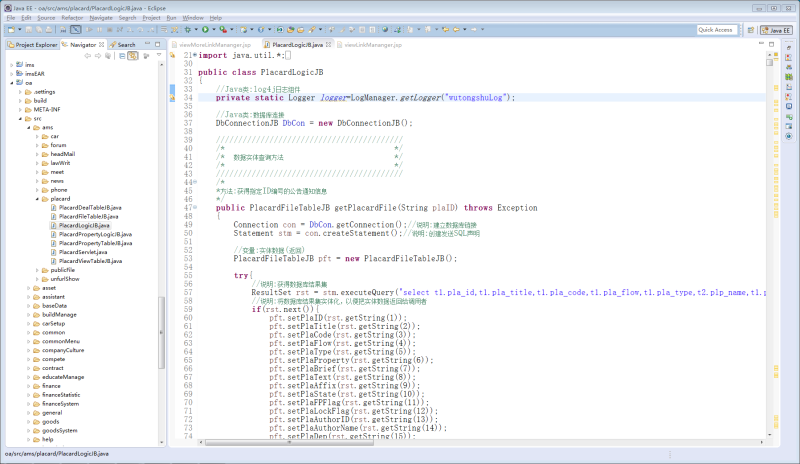Open the Window menu
The image size is (800, 464).
point(193,18)
